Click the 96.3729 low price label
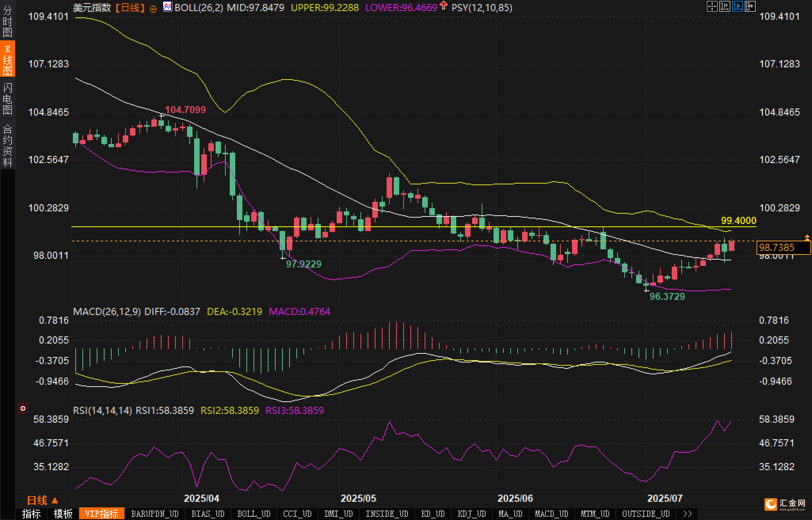Image resolution: width=812 pixels, height=520 pixels. point(667,296)
